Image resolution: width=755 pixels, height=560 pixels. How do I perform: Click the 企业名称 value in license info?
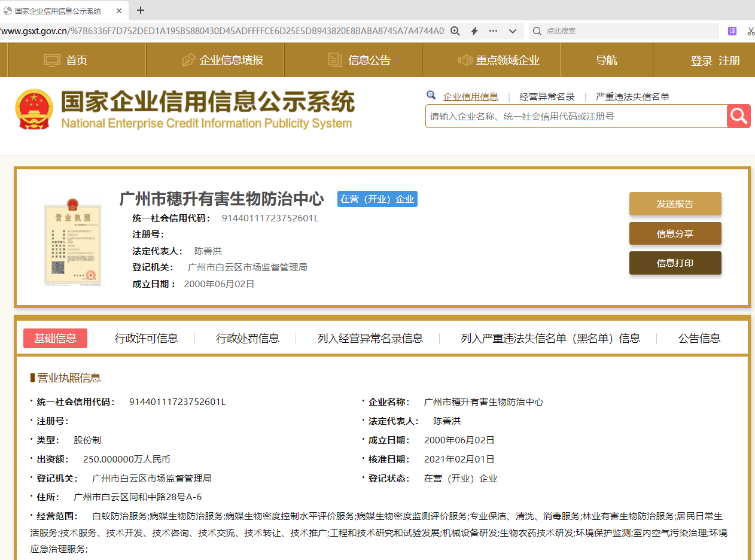click(x=484, y=402)
